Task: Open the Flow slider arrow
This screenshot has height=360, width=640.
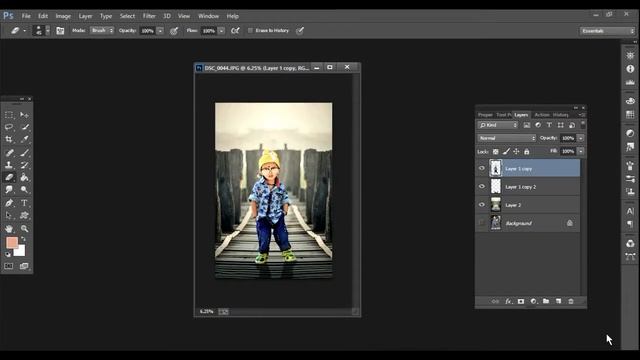Action: tap(222, 31)
